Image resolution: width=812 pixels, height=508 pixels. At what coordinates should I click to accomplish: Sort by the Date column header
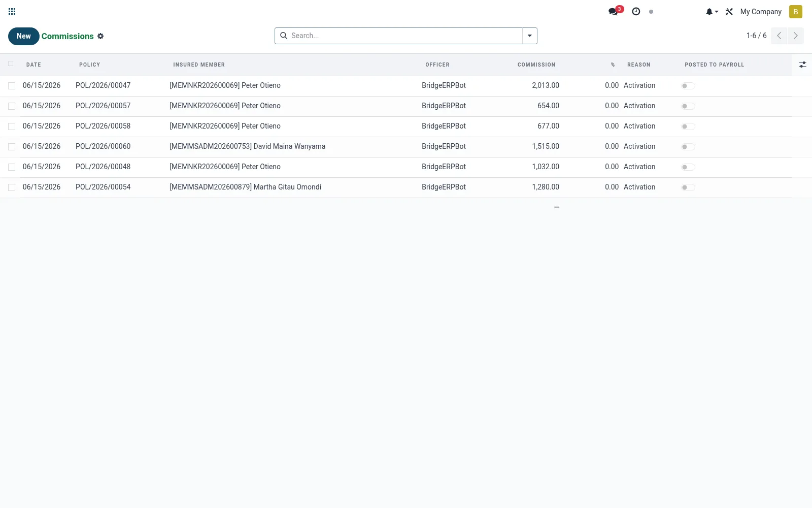click(33, 65)
